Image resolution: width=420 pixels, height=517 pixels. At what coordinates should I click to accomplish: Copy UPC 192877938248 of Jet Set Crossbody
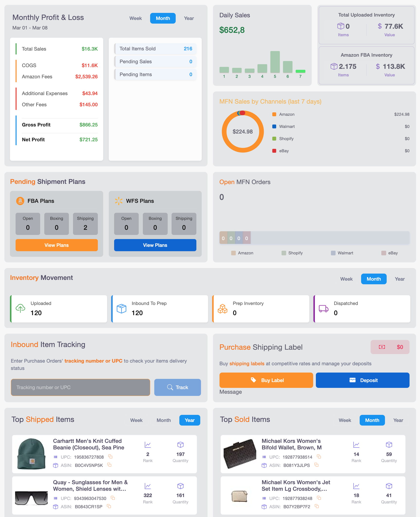pyautogui.click(x=319, y=498)
